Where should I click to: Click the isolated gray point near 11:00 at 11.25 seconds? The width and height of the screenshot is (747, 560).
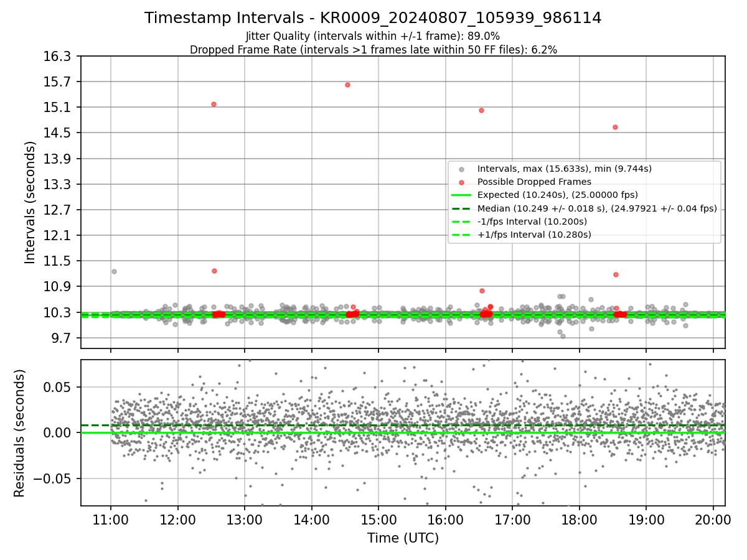click(x=114, y=271)
